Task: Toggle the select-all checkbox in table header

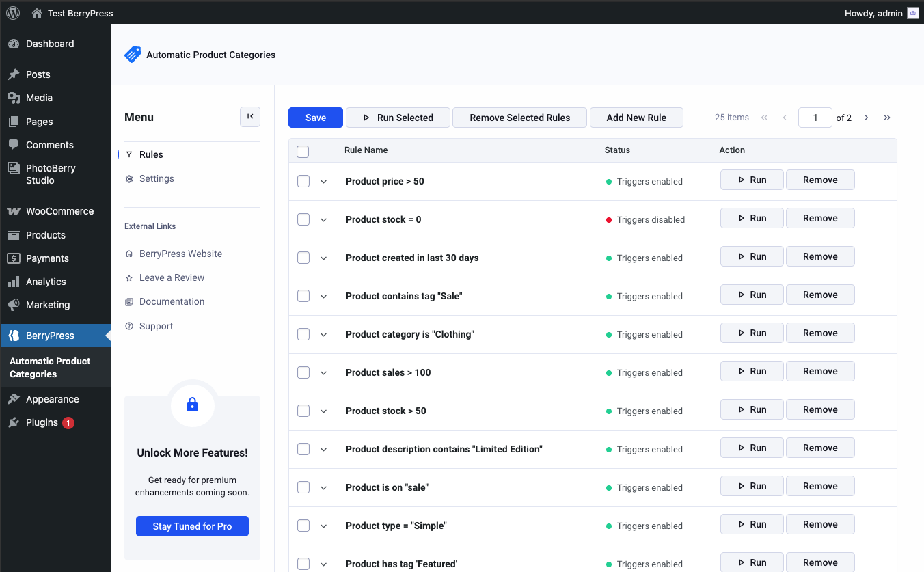Action: (303, 151)
